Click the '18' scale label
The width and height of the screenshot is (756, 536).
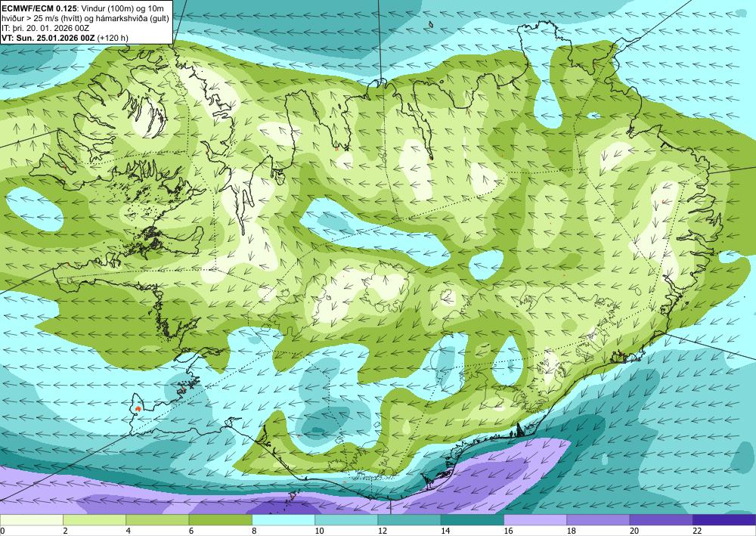coord(572,531)
